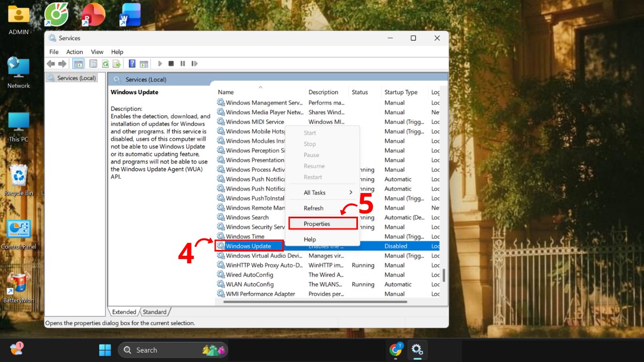Click the Help question mark toolbar icon
The width and height of the screenshot is (644, 362).
pos(132,63)
